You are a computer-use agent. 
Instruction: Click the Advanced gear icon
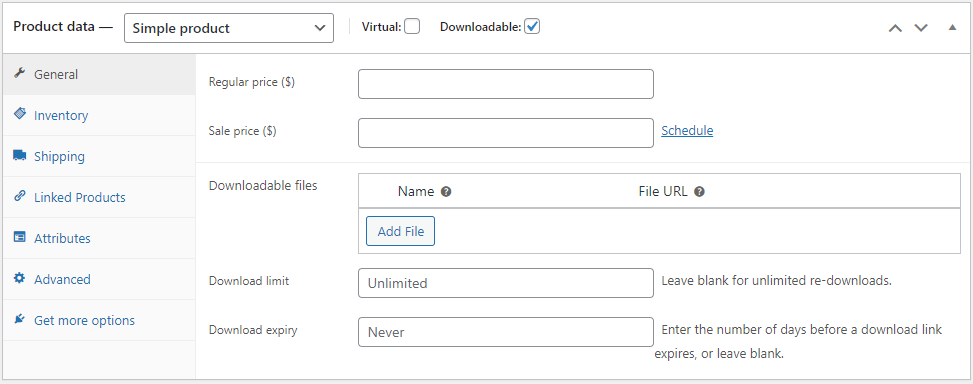(x=19, y=279)
